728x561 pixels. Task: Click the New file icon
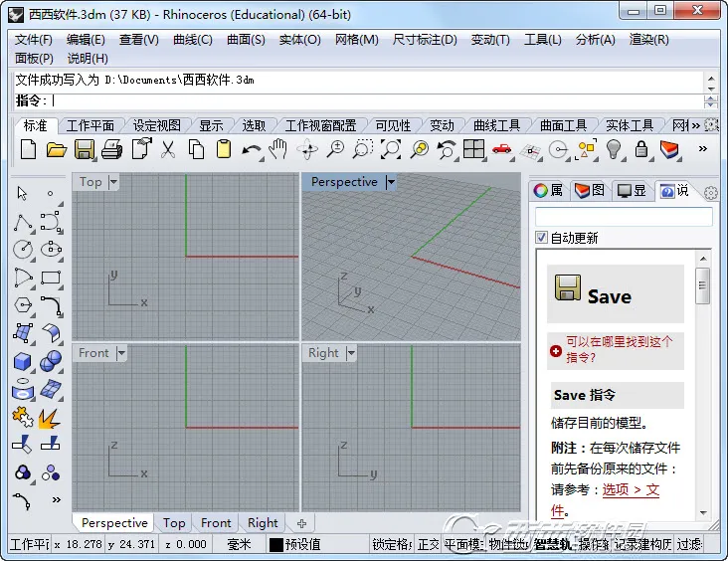[x=28, y=149]
